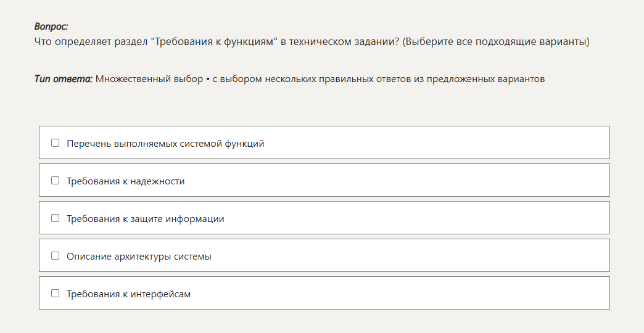
Task: Tick the 'Требования к надежности' checkbox
Action: [x=55, y=181]
